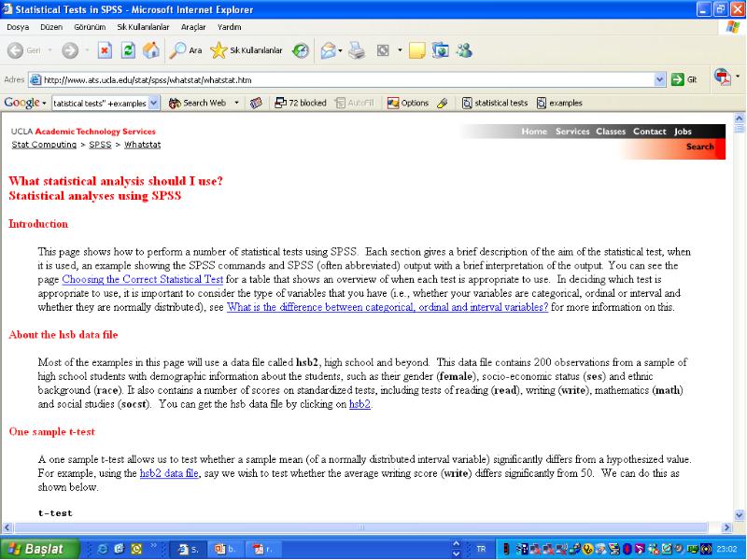Open Sık Kullanılanlar favorites star
The image size is (747, 560).
[x=247, y=50]
